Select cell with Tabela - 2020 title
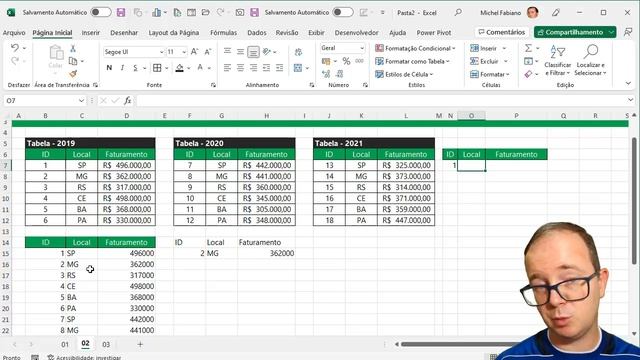The height and width of the screenshot is (360, 640). (x=234, y=143)
